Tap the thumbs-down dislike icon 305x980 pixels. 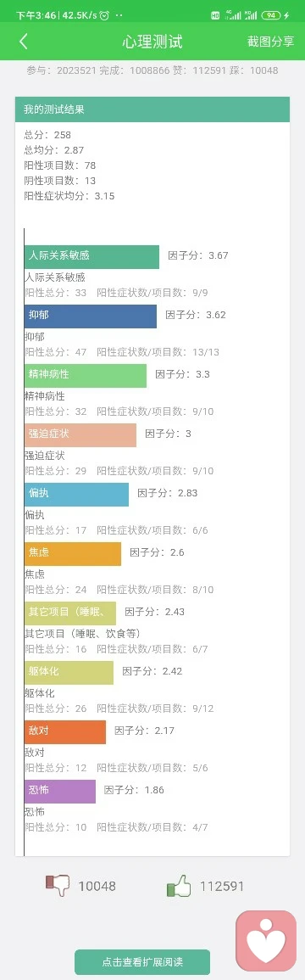point(58,885)
